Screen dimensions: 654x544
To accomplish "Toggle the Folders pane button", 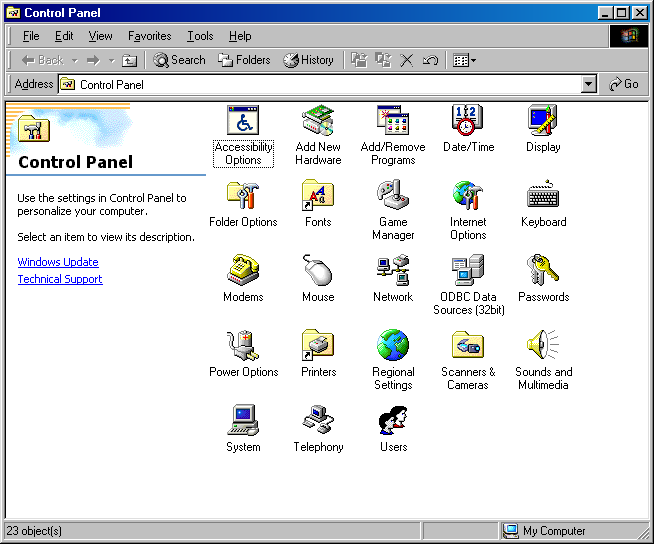I will [x=244, y=60].
